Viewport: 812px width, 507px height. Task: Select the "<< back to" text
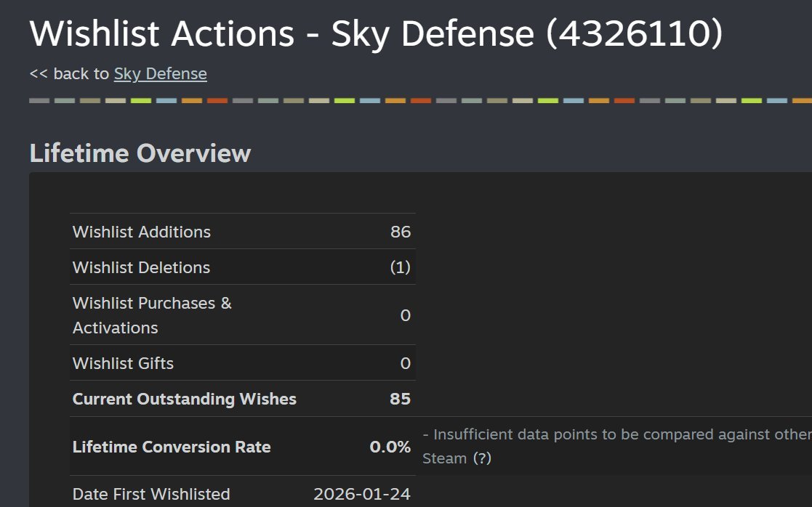click(69, 74)
